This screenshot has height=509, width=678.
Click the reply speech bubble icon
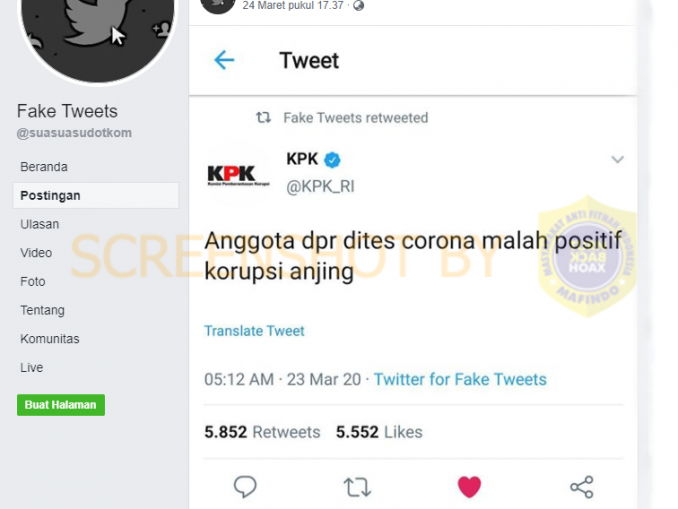[245, 487]
